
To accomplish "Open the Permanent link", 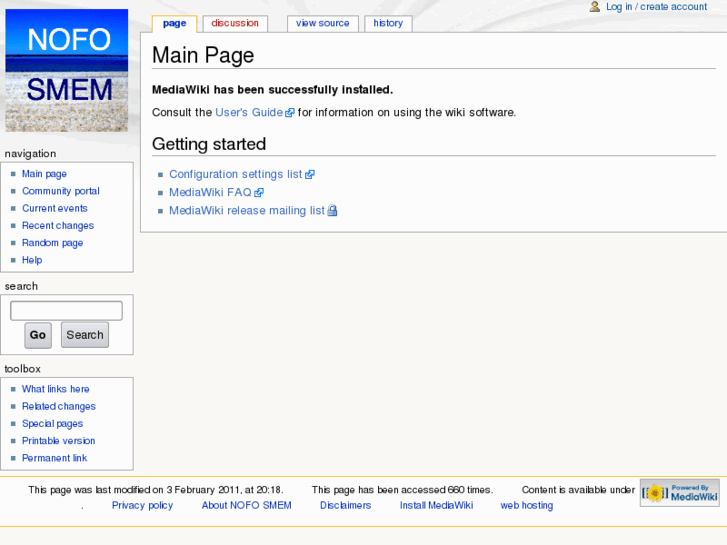I will (x=55, y=458).
